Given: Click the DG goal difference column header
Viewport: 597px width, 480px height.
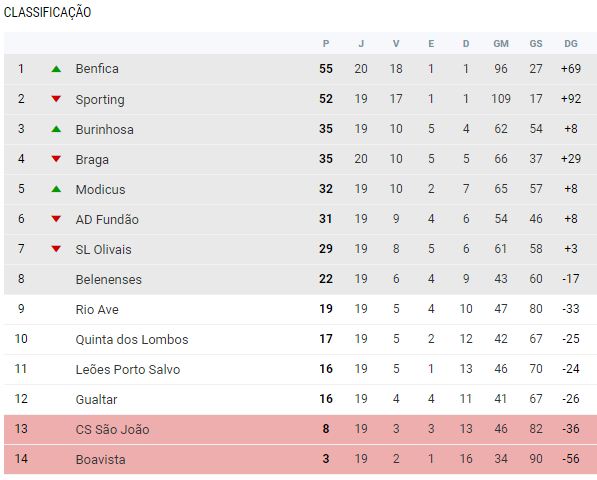Looking at the screenshot, I should (571, 44).
